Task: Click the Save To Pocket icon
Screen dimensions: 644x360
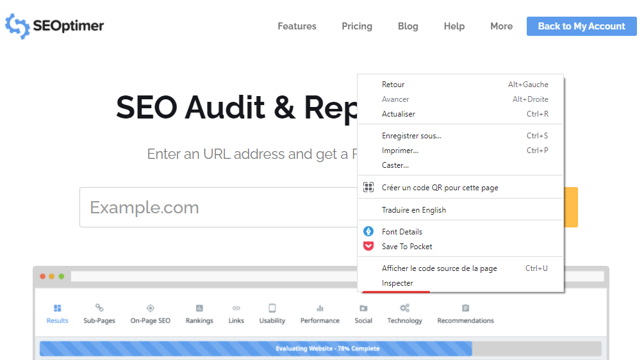Action: tap(368, 247)
